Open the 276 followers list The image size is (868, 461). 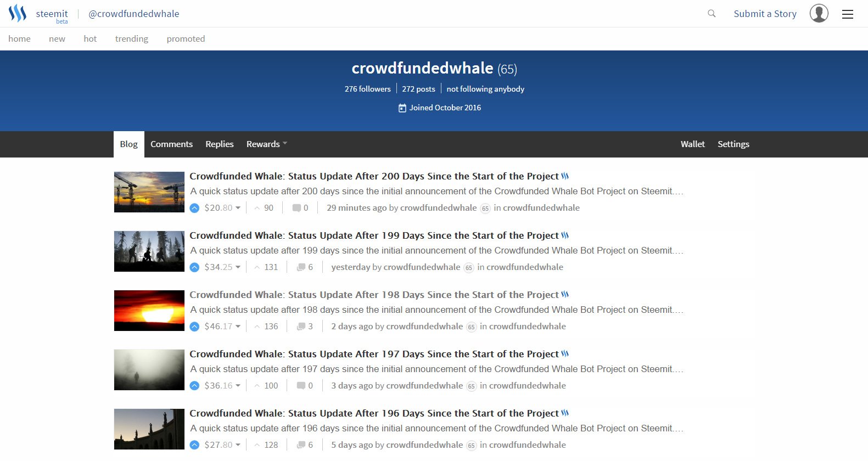point(368,89)
